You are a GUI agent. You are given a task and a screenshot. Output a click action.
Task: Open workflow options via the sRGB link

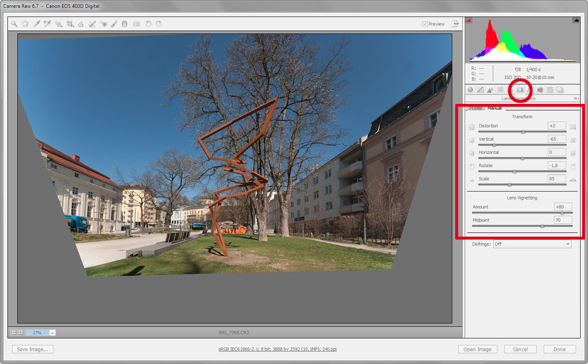point(277,349)
